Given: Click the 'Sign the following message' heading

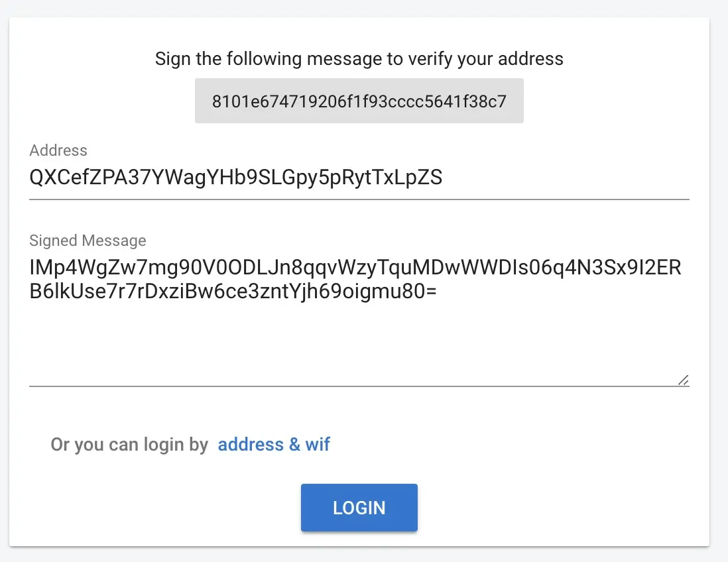Looking at the screenshot, I should 359,59.
